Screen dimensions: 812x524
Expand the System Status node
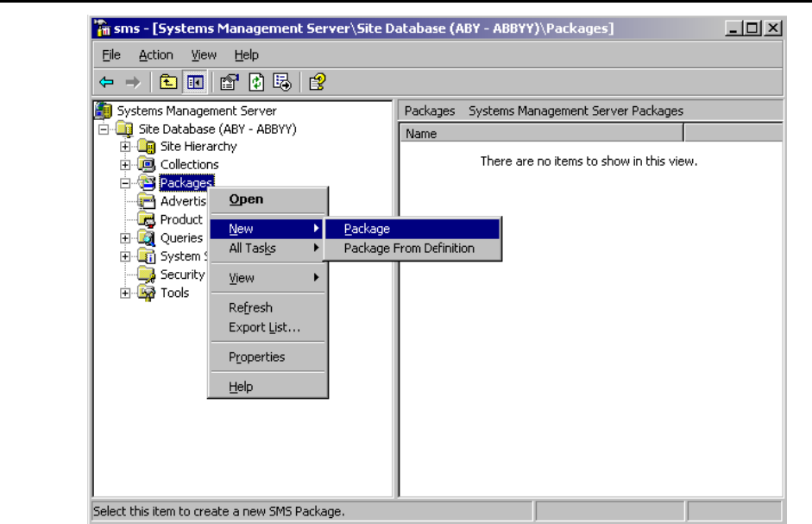[125, 256]
